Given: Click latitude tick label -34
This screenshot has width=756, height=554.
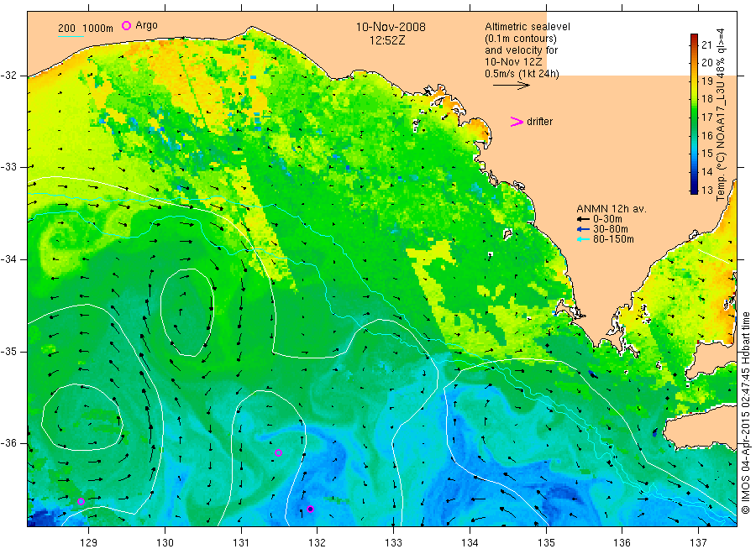Looking at the screenshot, I should 9,259.
